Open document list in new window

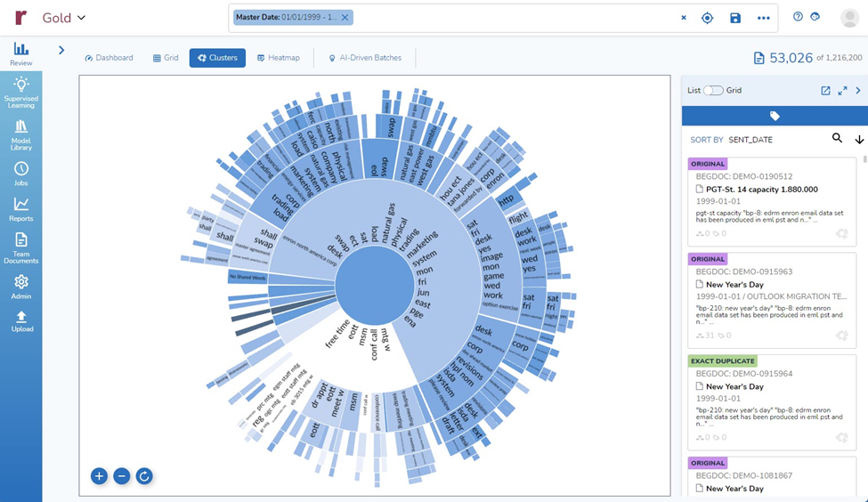click(x=825, y=90)
